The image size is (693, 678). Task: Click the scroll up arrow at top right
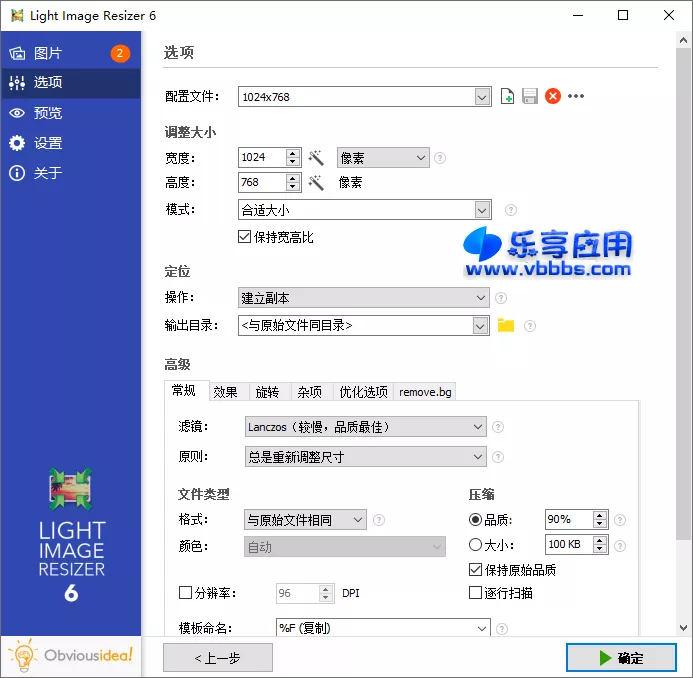[683, 41]
